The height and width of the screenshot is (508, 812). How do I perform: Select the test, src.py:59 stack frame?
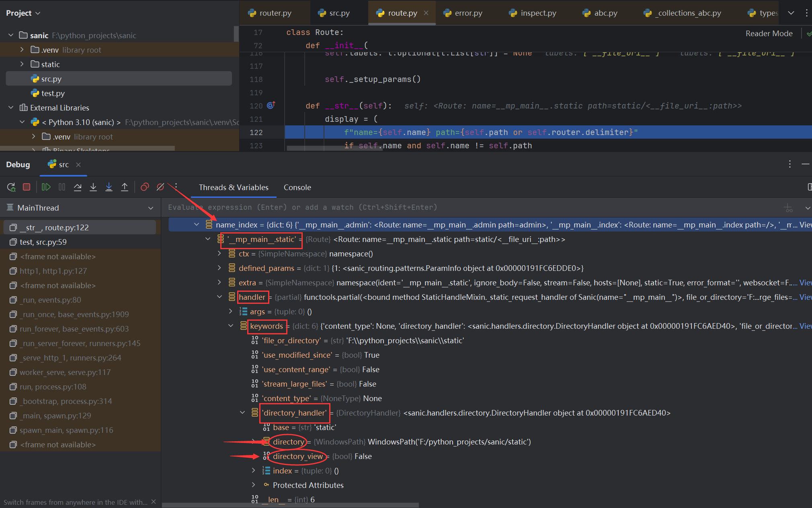pyautogui.click(x=43, y=242)
